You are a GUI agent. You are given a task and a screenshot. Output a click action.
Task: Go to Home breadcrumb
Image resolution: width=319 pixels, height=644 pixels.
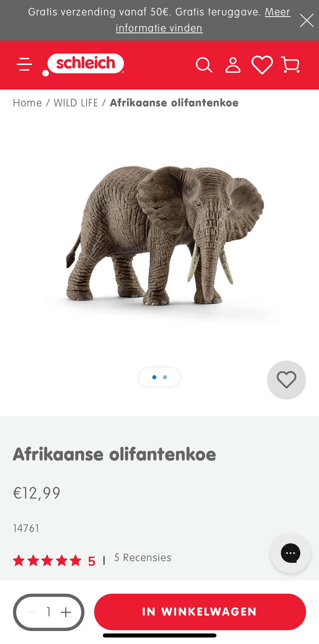pyautogui.click(x=27, y=103)
